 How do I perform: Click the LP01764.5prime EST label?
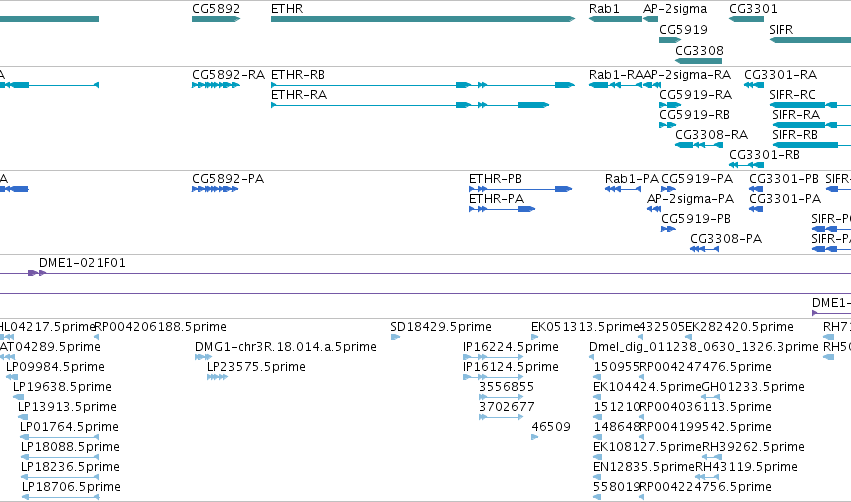69,427
